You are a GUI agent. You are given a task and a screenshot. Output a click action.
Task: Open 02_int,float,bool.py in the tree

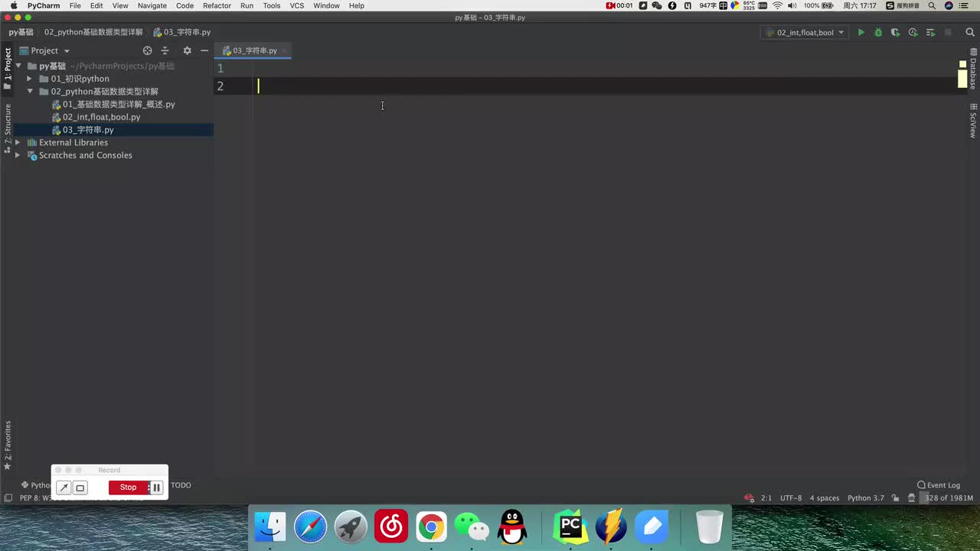pyautogui.click(x=101, y=117)
